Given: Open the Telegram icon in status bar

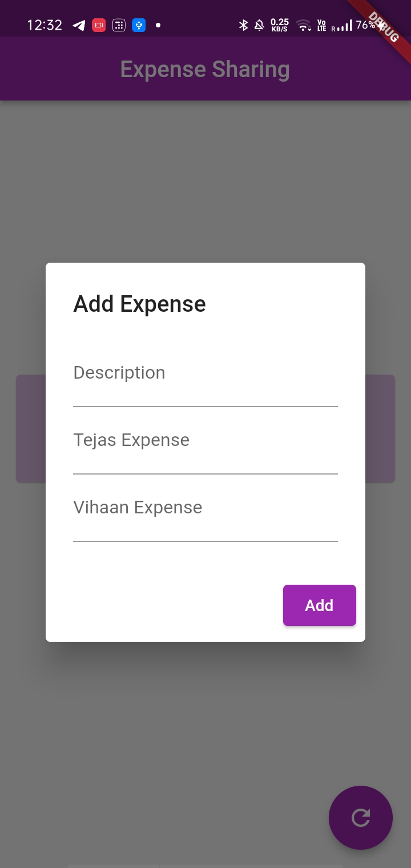Looking at the screenshot, I should 79,25.
